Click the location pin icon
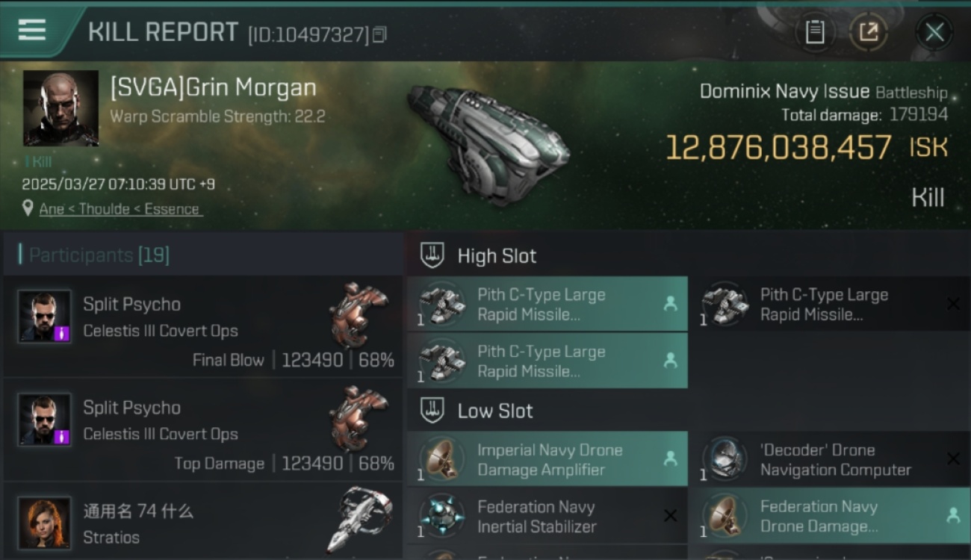Image resolution: width=971 pixels, height=560 pixels. coord(28,208)
